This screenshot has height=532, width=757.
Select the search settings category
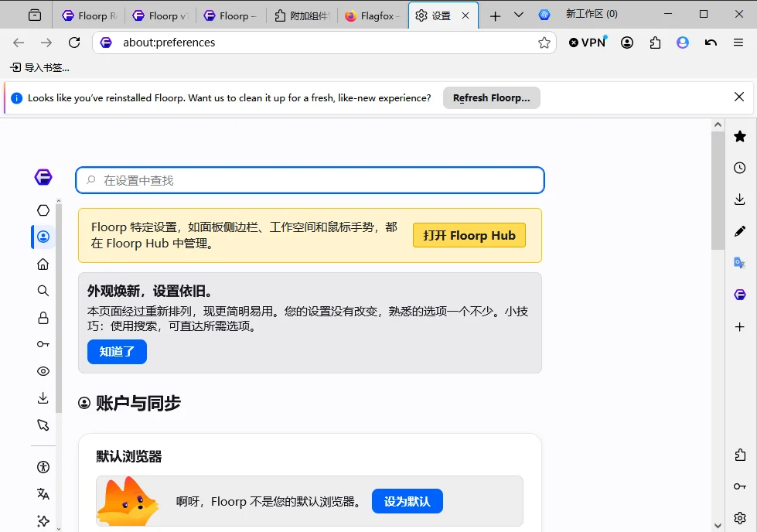[x=43, y=291]
